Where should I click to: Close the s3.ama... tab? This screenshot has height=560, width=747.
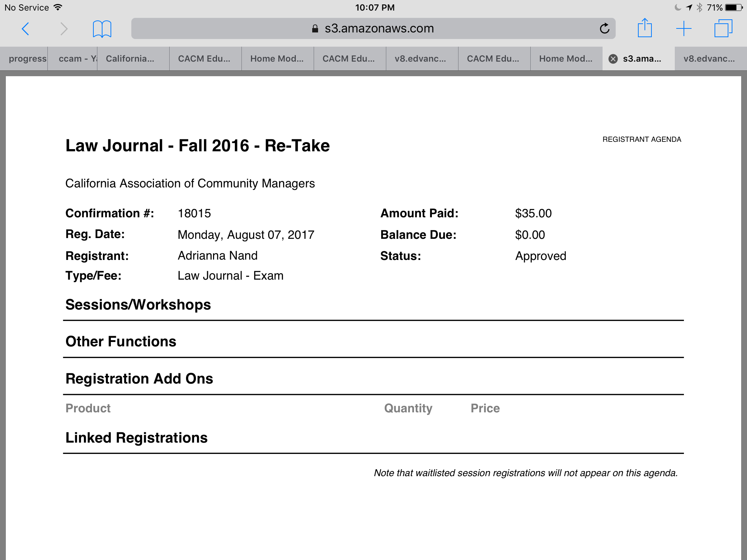[614, 59]
